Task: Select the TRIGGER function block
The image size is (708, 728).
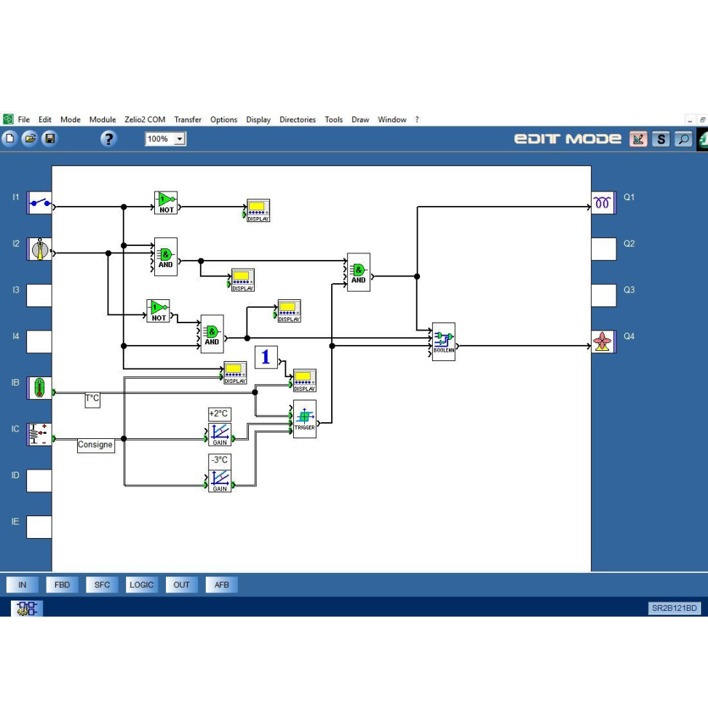Action: pos(305,419)
